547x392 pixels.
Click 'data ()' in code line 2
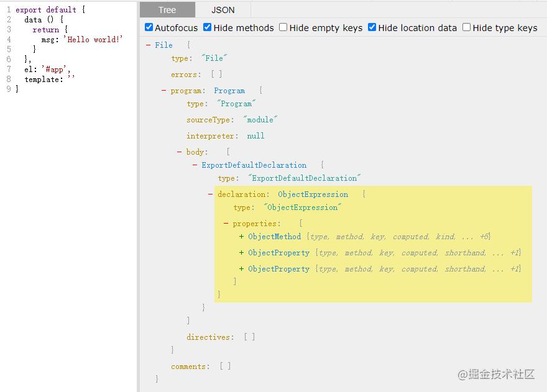39,19
